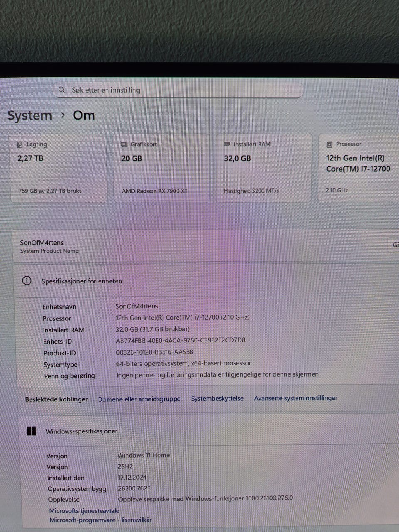Select Prosessor value '12th Gen Intel(R) Core(TM) i7-12700'
The image size is (399, 532).
(182, 317)
